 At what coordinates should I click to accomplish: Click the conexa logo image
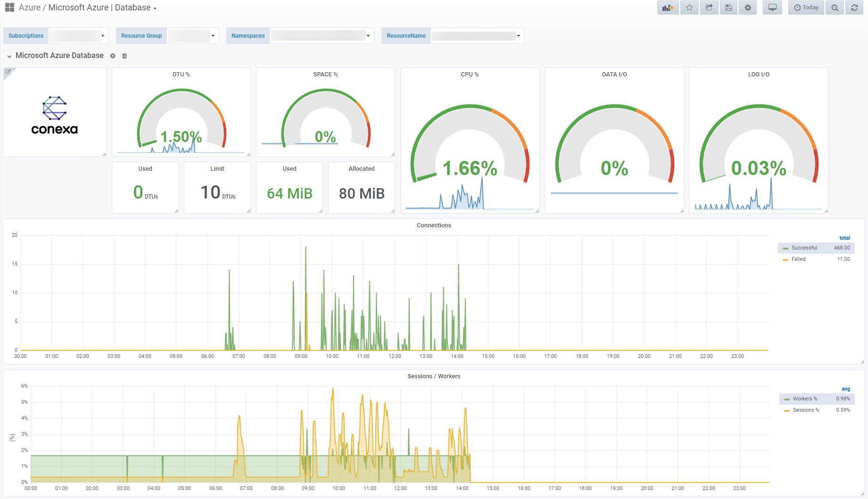tap(55, 116)
